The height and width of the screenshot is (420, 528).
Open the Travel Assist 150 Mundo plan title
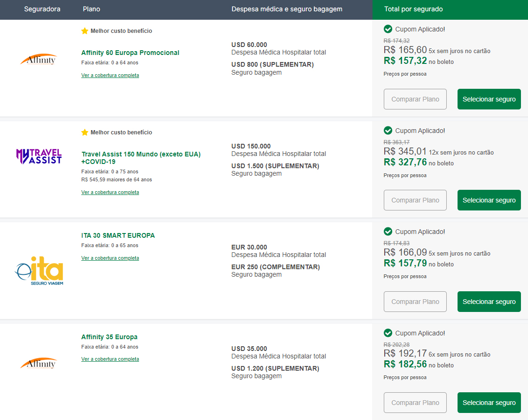click(x=141, y=158)
